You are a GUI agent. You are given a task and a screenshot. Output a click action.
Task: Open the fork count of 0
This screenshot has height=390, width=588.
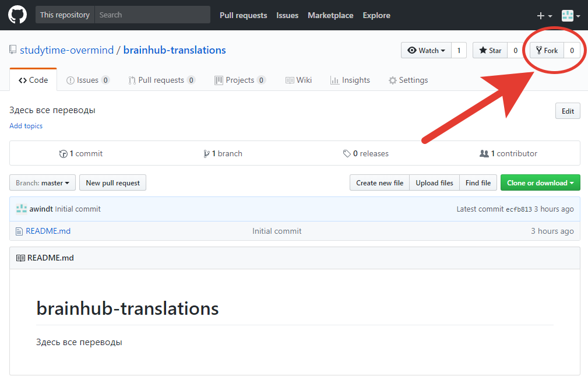pos(572,50)
